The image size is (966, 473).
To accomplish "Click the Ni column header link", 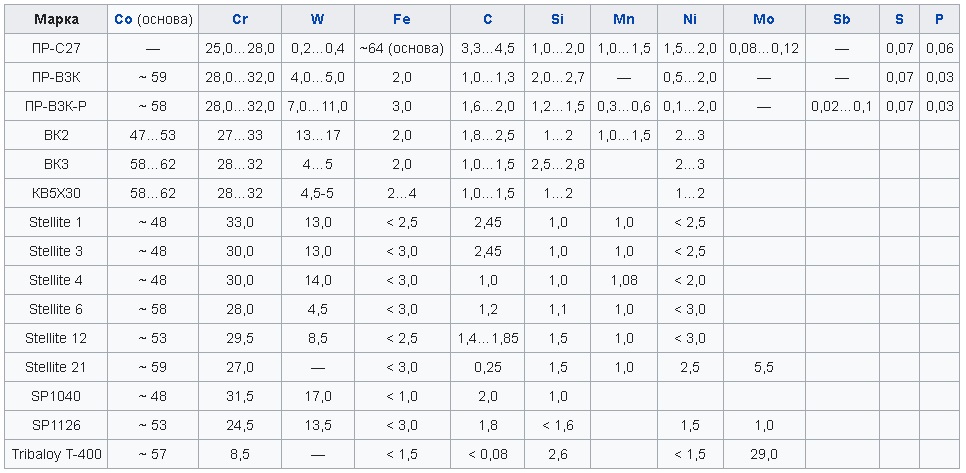I will (689, 20).
